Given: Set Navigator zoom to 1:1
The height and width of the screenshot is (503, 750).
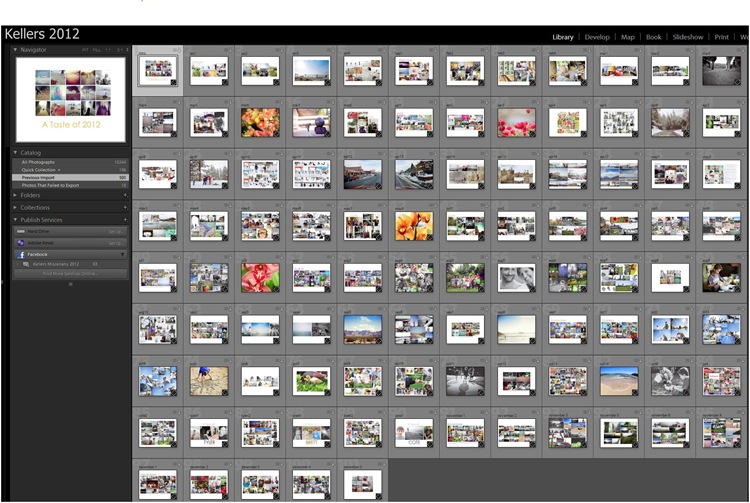Looking at the screenshot, I should pos(108,50).
